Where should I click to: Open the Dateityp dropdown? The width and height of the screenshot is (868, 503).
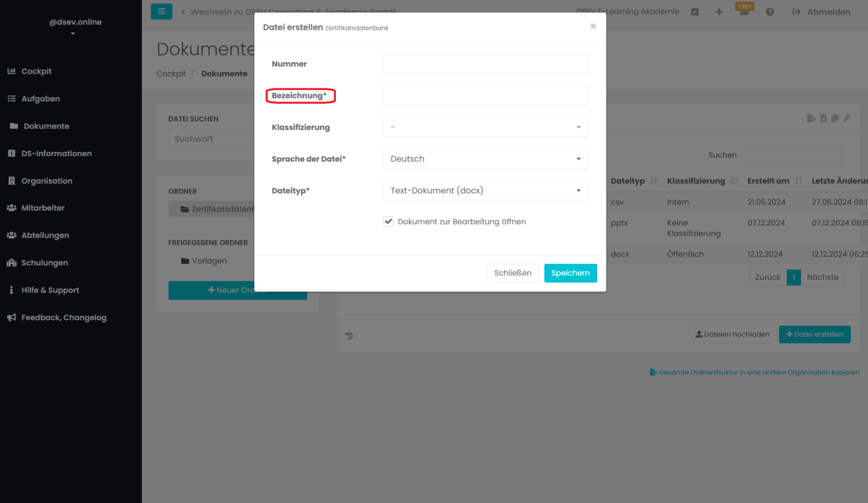click(x=485, y=190)
